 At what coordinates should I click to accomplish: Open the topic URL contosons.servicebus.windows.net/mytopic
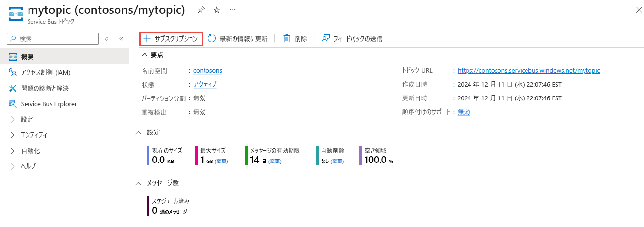pos(528,71)
